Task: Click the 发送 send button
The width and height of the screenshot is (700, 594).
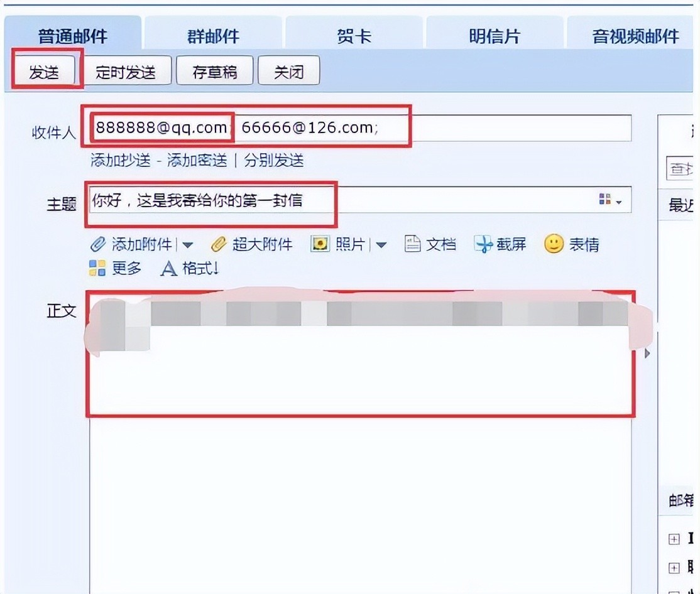Action: 44,70
